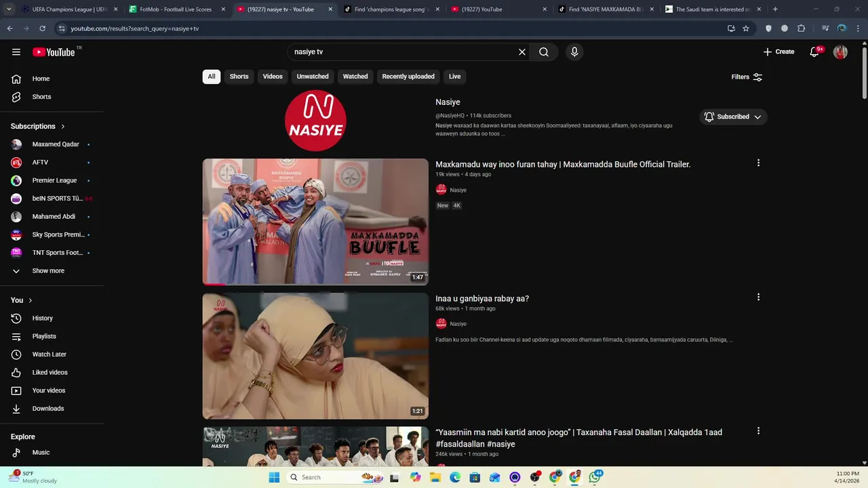This screenshot has width=868, height=488.
Task: Open File Explorer from taskbar
Action: [x=435, y=477]
